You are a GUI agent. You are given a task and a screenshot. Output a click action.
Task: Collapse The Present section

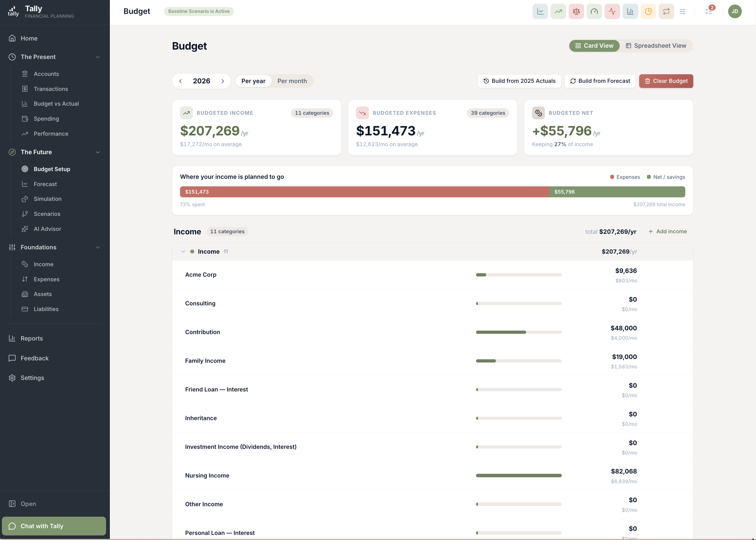click(x=98, y=57)
